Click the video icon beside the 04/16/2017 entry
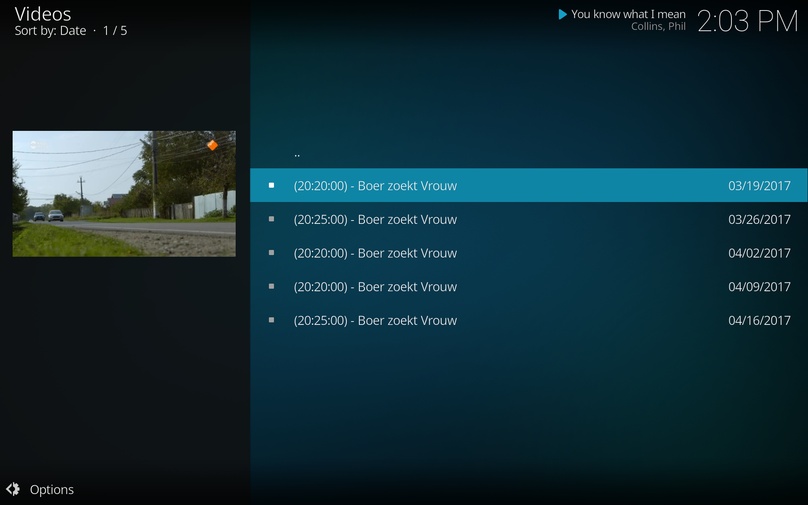The image size is (808, 505). coord(272,320)
